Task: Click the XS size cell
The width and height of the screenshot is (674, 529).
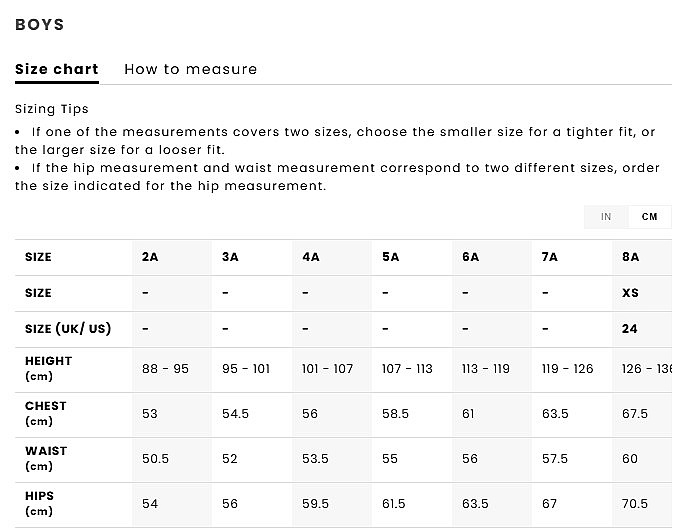Action: (630, 293)
